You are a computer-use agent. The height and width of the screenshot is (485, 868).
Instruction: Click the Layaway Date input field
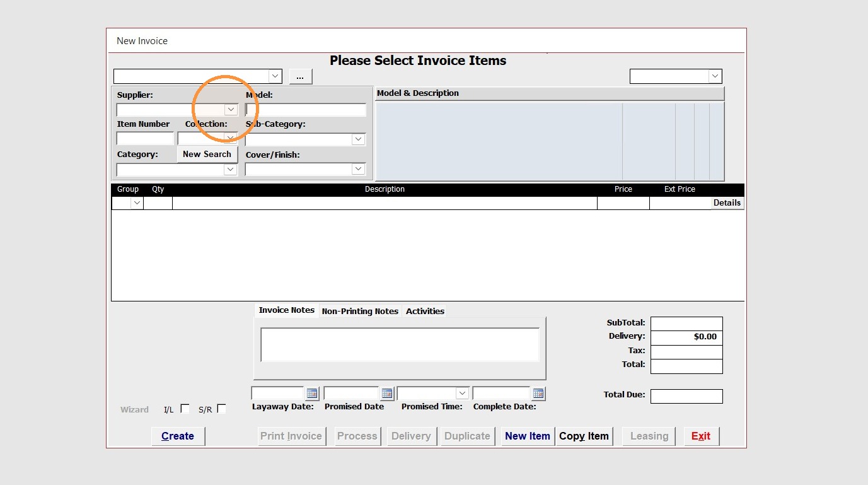click(278, 394)
